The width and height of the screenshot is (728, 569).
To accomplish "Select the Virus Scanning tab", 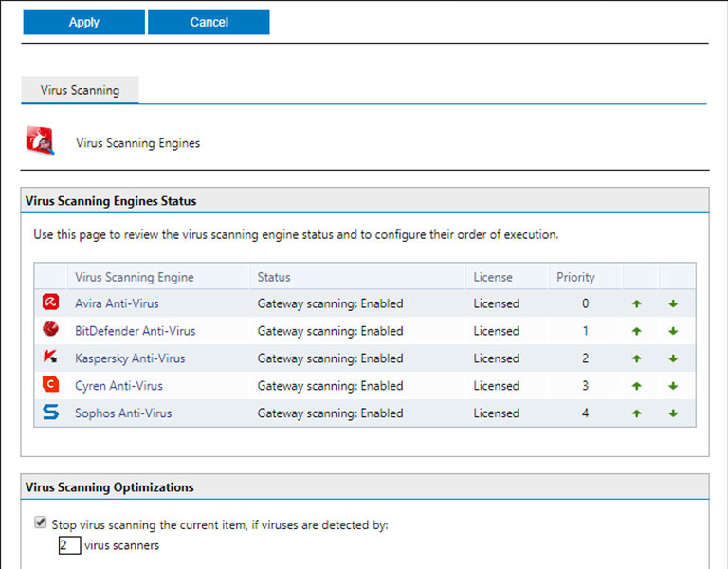I will pyautogui.click(x=80, y=90).
